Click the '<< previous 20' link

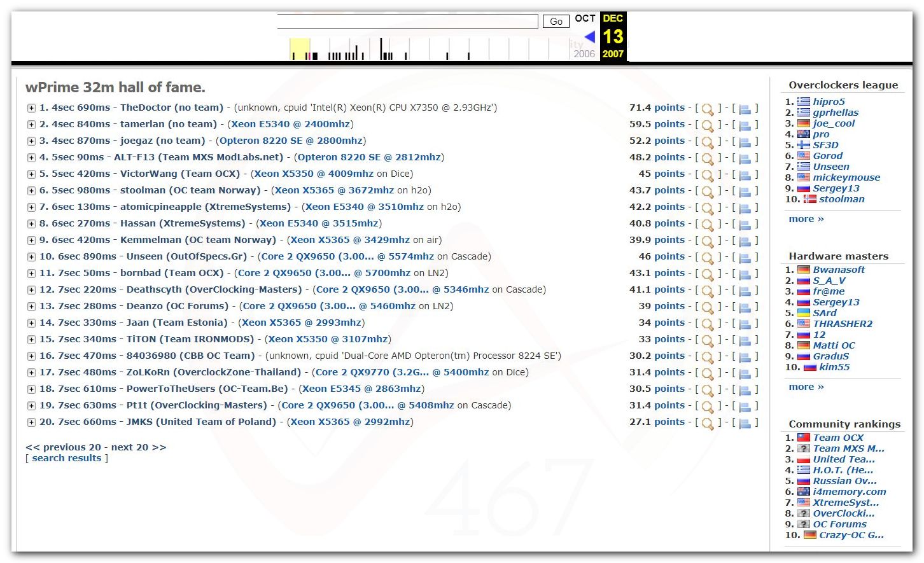64,447
